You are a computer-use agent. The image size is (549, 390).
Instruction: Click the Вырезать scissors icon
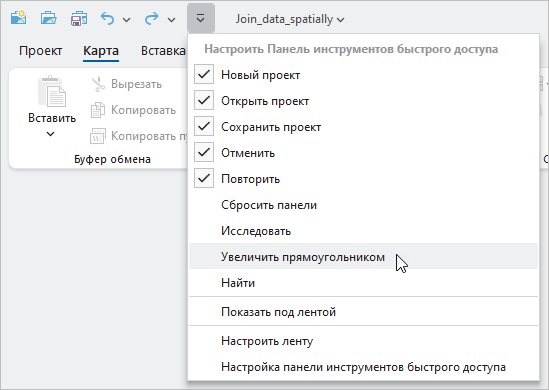pos(98,84)
